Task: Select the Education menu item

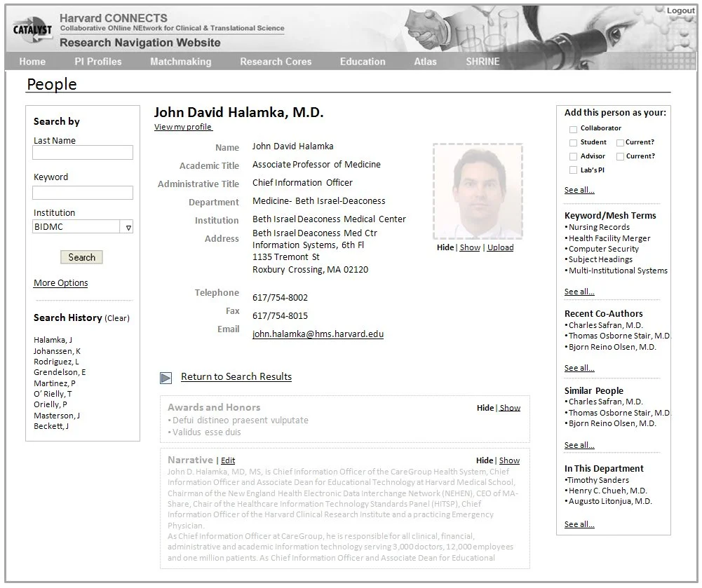Action: (x=363, y=62)
